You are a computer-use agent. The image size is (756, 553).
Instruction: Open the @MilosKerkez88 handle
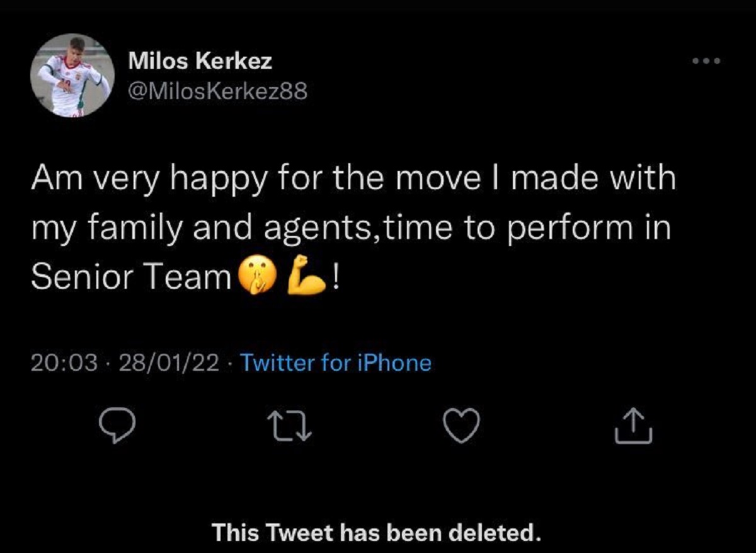point(217,92)
